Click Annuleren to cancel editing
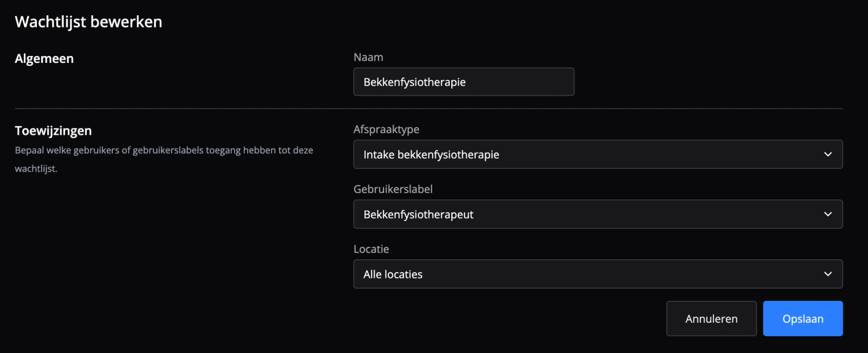 click(711, 318)
